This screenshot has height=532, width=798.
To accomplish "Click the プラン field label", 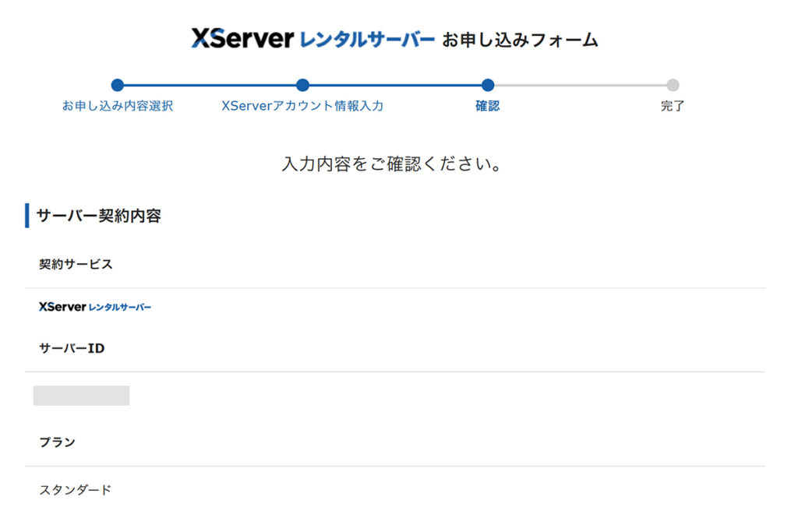I will 57,442.
